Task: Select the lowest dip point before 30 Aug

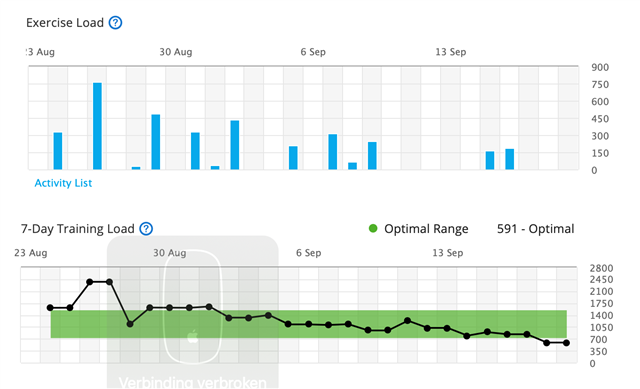Action: click(130, 324)
